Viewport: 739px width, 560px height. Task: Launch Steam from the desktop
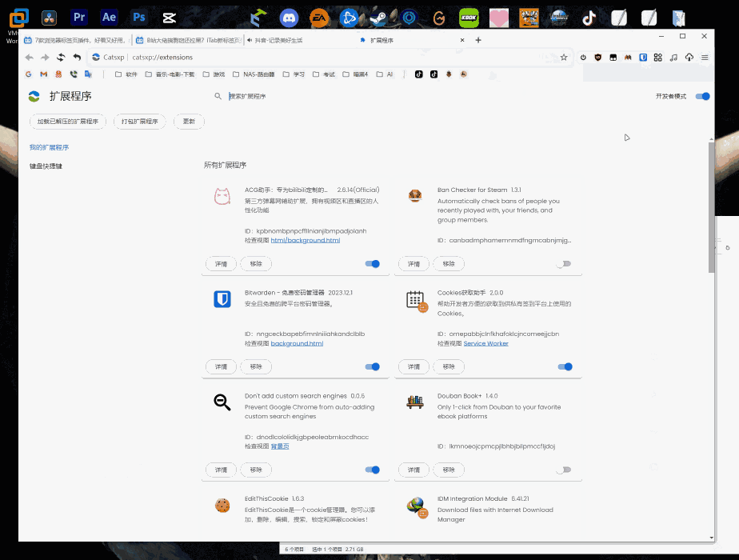pos(378,18)
